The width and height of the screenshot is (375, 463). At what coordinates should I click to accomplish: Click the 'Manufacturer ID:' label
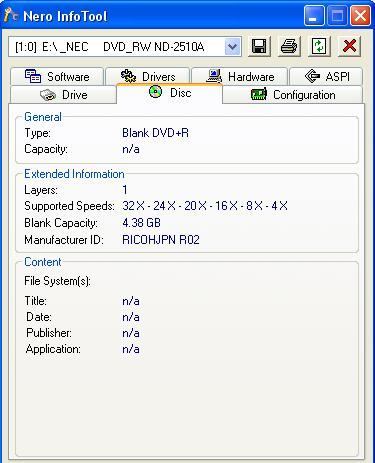click(x=64, y=240)
